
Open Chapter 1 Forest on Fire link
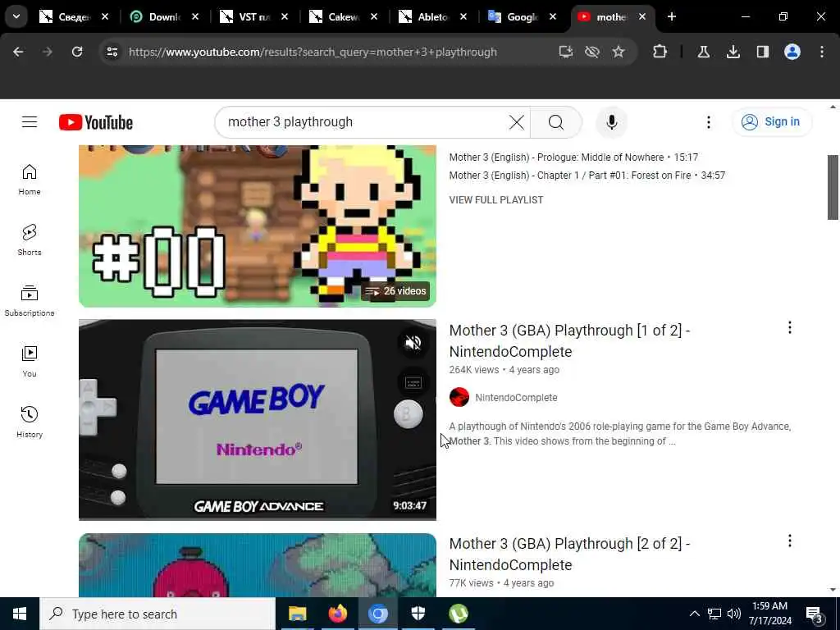[x=587, y=176]
